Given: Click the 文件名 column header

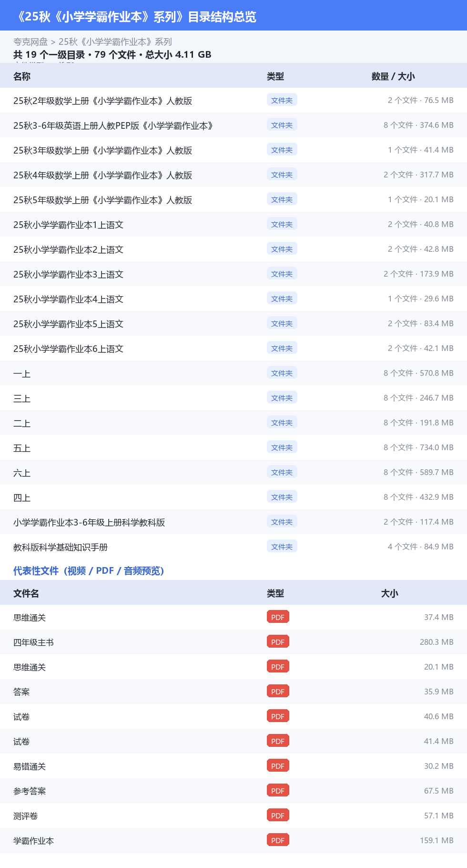Looking at the screenshot, I should (x=26, y=593).
